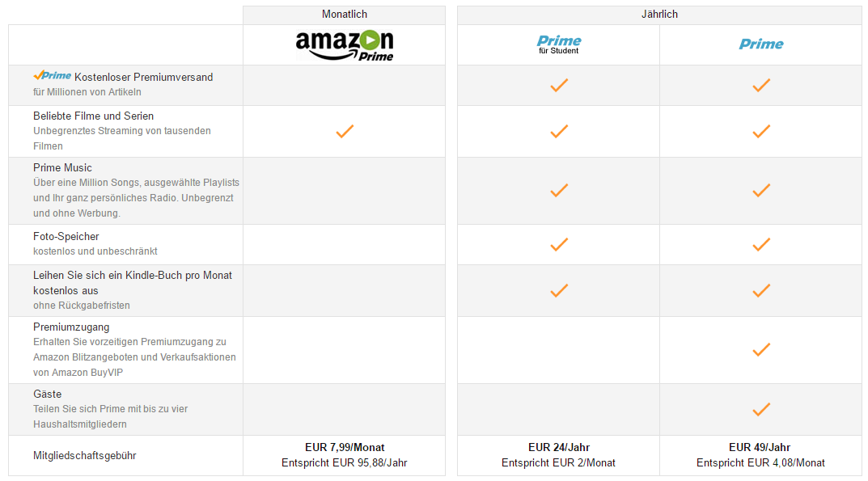Click the EUR 7,99/Monat price
The height and width of the screenshot is (481, 868).
pyautogui.click(x=345, y=447)
